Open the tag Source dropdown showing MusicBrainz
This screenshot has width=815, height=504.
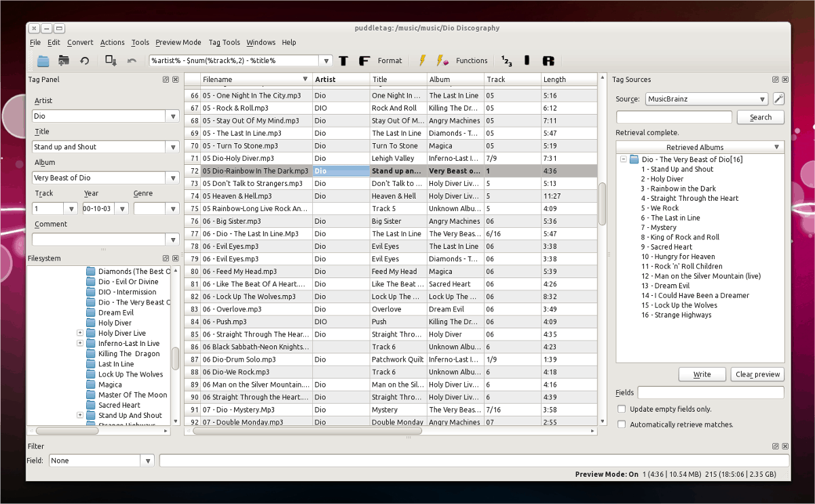[706, 99]
